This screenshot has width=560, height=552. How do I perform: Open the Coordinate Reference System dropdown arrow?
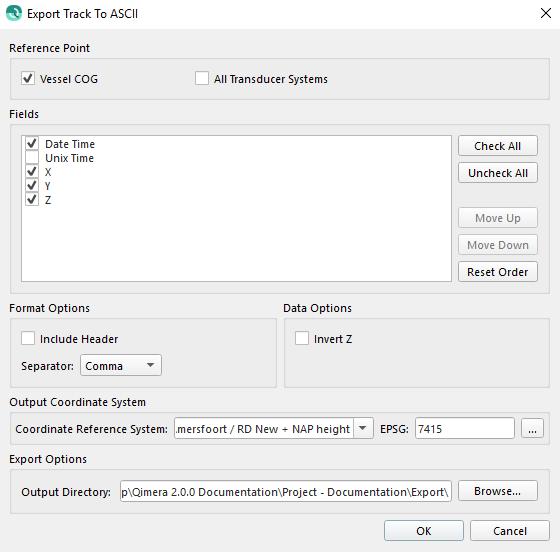click(x=363, y=428)
